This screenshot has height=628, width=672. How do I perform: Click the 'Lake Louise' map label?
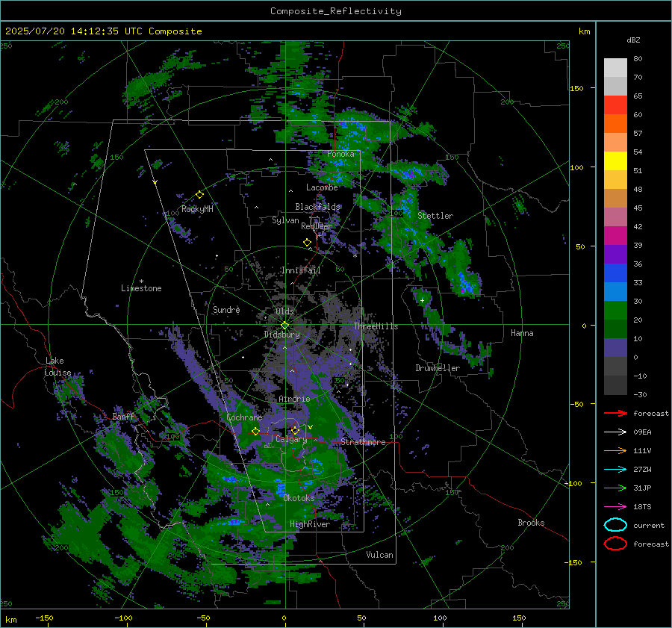(x=57, y=367)
